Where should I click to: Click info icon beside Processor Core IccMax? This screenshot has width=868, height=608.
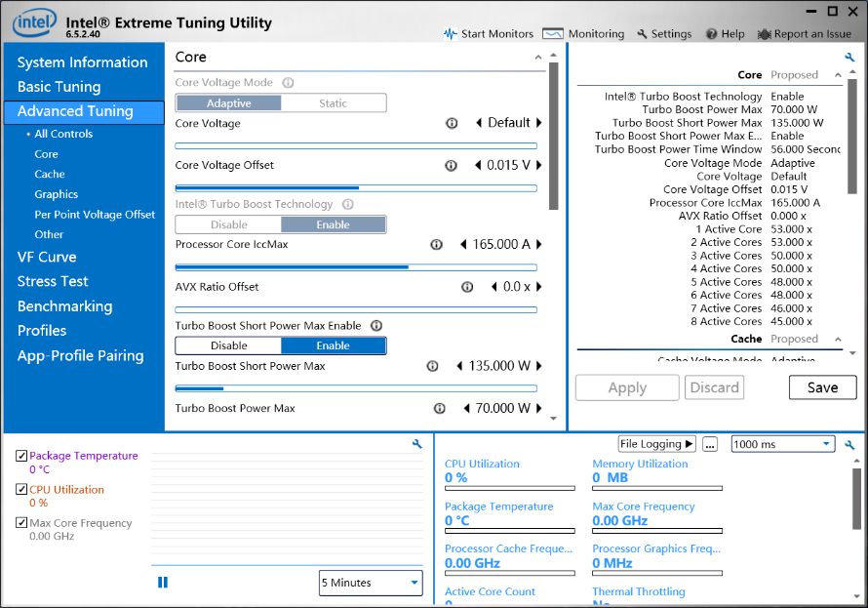(x=436, y=245)
